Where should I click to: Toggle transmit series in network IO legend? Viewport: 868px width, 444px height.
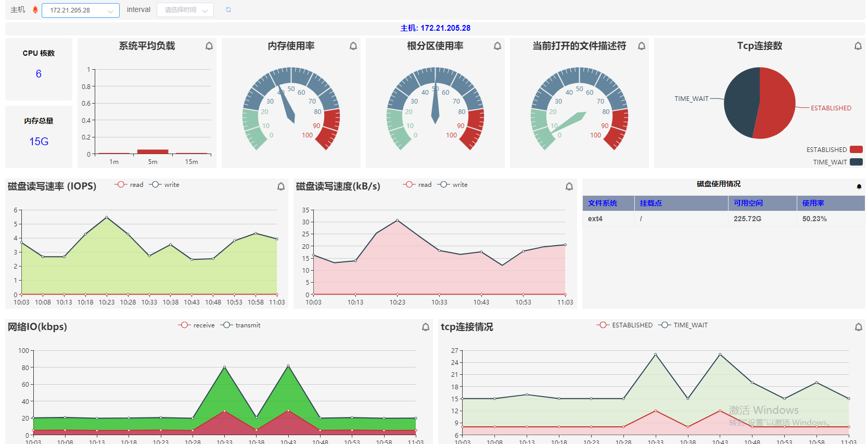click(x=240, y=325)
